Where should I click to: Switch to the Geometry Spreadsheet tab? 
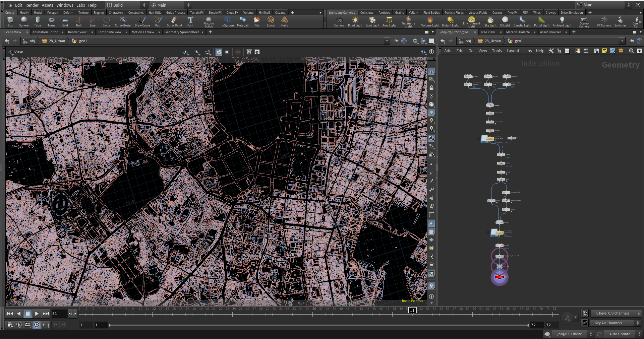(182, 32)
